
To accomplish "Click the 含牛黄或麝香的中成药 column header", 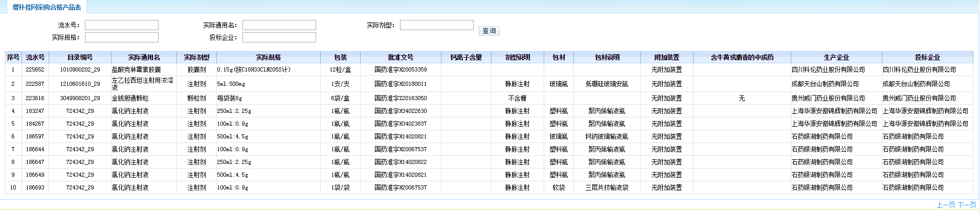I will click(742, 57).
